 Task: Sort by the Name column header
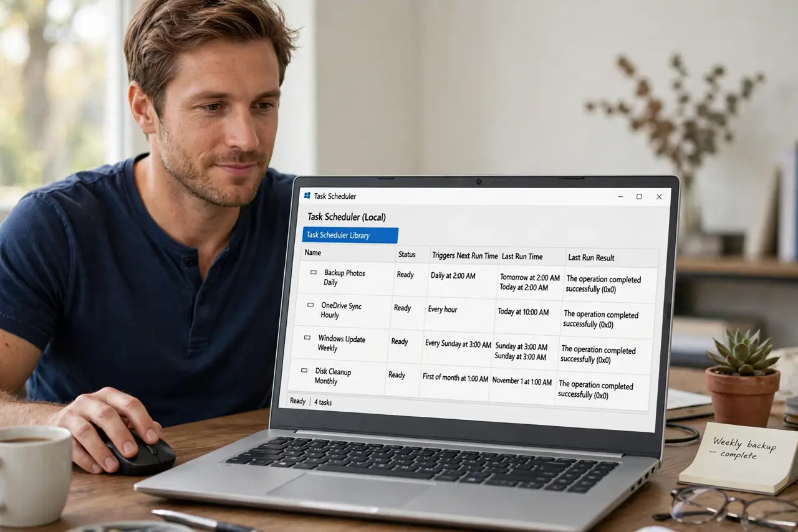312,253
